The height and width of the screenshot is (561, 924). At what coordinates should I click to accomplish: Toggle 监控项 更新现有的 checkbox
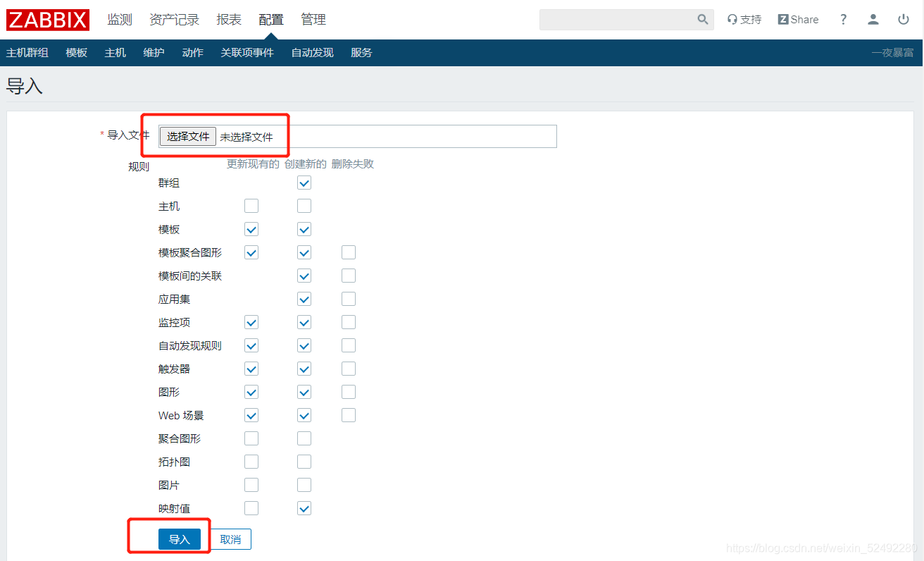tap(251, 322)
